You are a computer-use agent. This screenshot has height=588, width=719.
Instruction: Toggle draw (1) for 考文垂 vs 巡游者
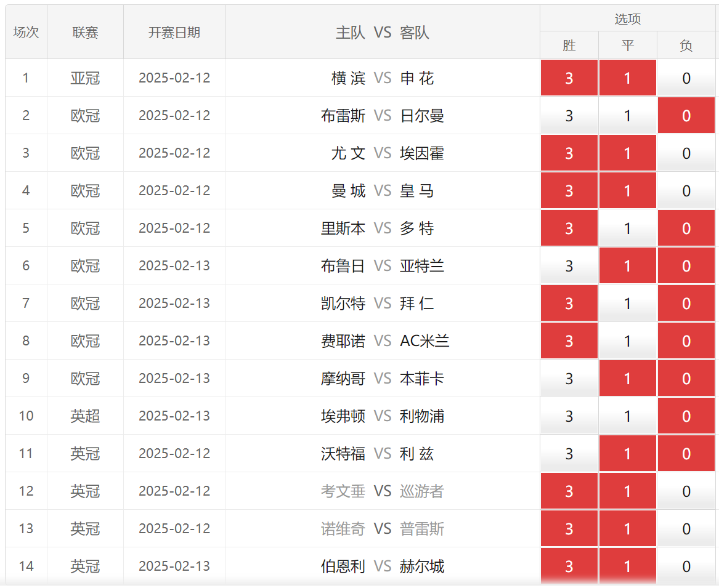point(627,491)
